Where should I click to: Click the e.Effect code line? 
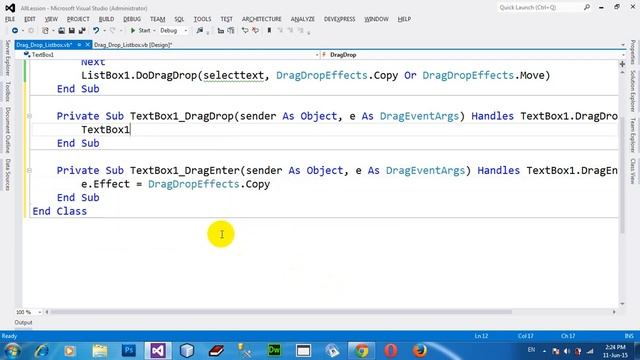176,184
